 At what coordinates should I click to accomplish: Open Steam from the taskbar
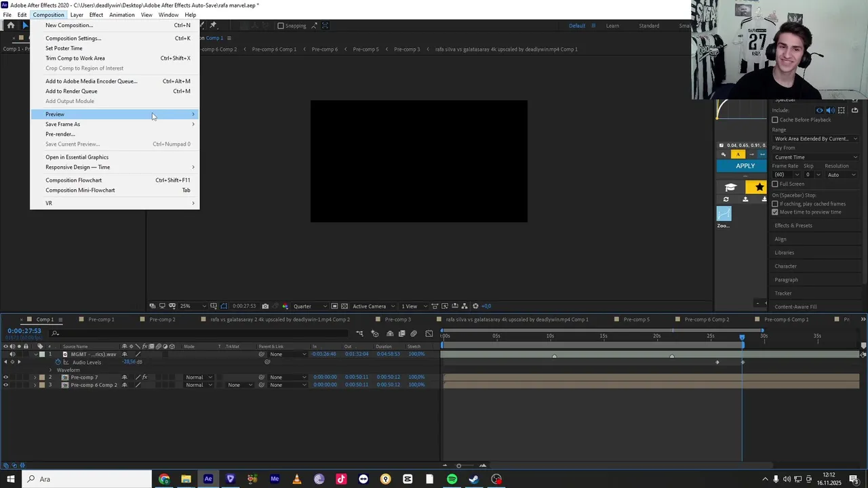tap(474, 479)
